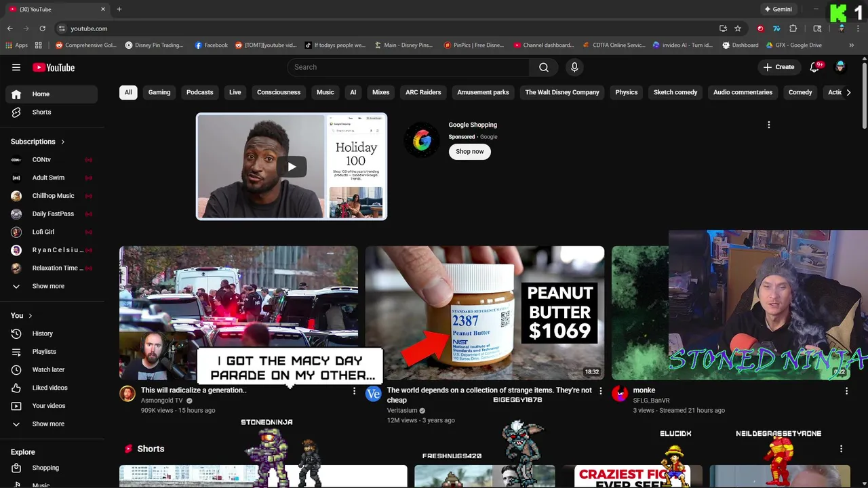Reload the page in browser
868x488 pixels.
(x=42, y=28)
